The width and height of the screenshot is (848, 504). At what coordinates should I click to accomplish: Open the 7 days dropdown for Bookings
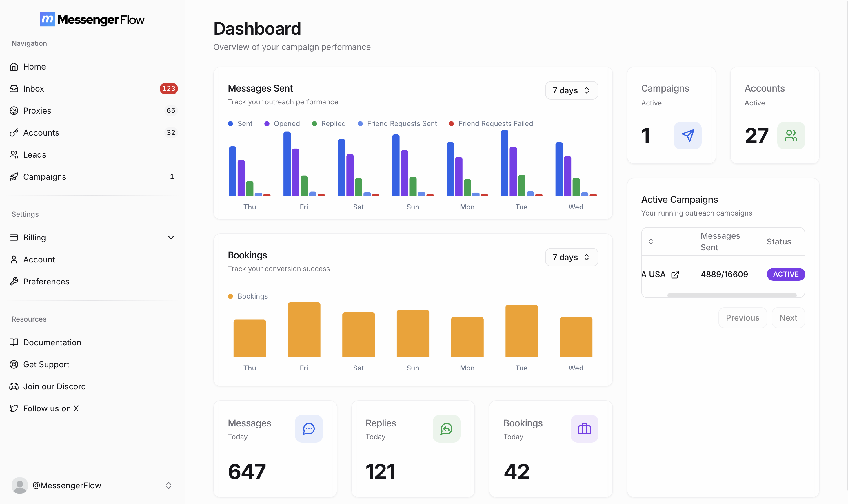coord(572,257)
